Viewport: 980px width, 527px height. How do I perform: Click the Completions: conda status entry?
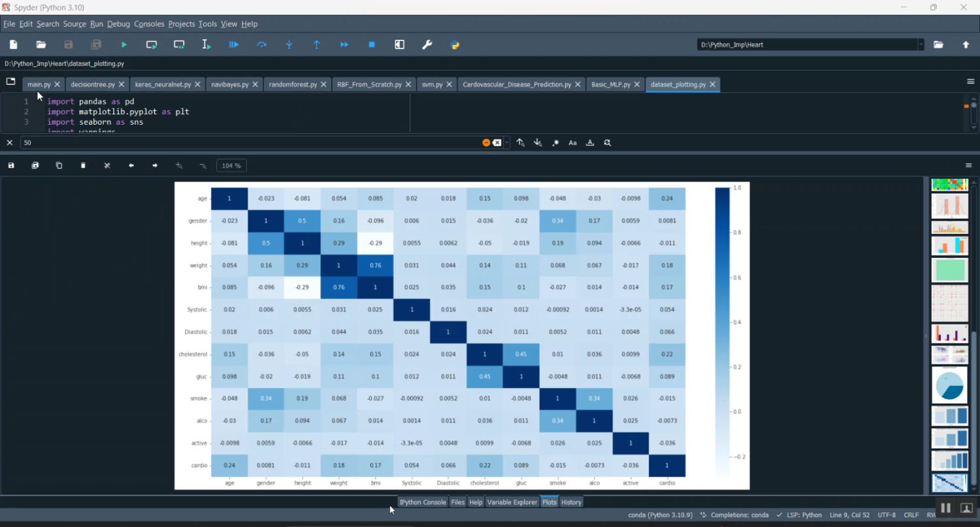coord(734,515)
